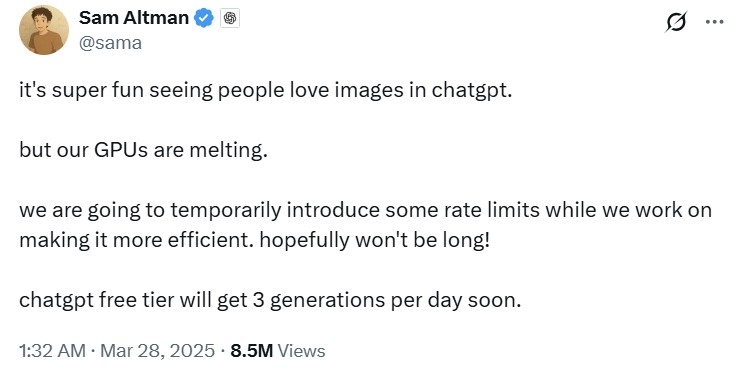The image size is (743, 372).
Task: Click the OpenAI affiliation badge icon
Action: coord(230,18)
